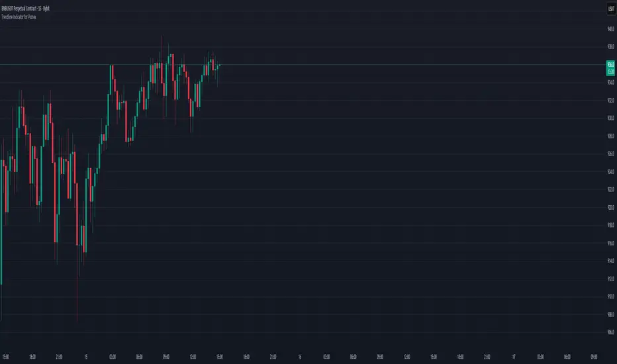
Task: Click the horizontal current price line
Action: coord(397,64)
